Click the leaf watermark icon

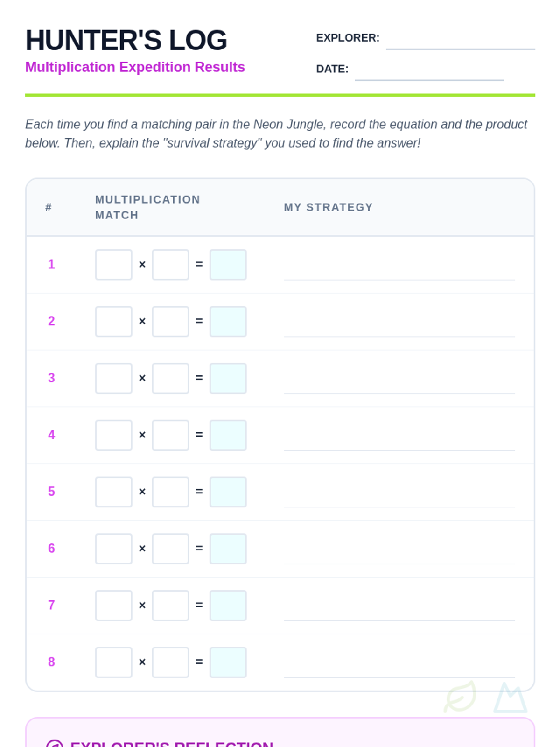[x=460, y=697]
